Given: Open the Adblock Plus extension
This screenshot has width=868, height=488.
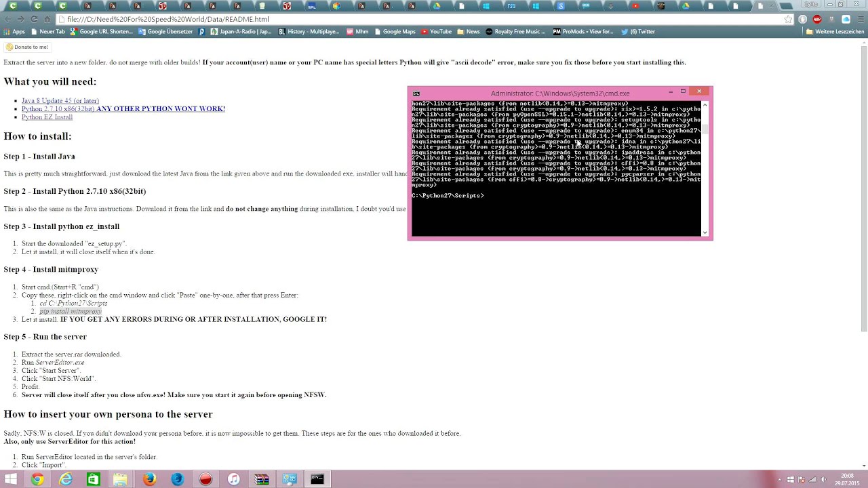Looking at the screenshot, I should tap(817, 19).
